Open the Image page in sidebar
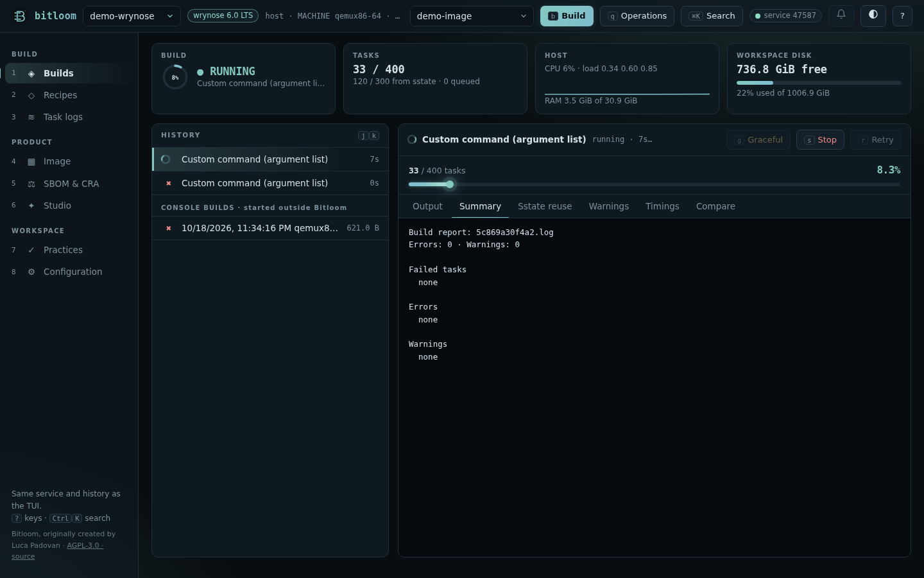The height and width of the screenshot is (578, 924). [69, 161]
